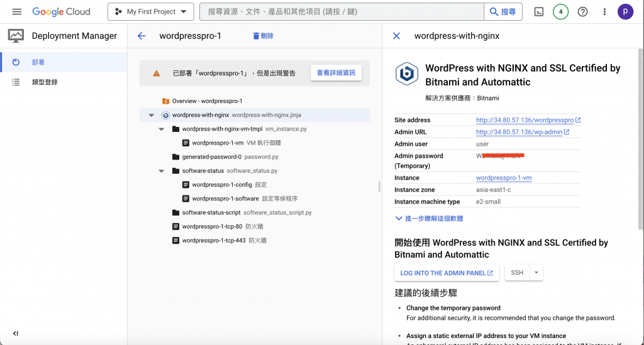Viewport: 644px width, 345px height.
Task: Click the wordpresspro-1-software resource icon
Action: coord(186,199)
